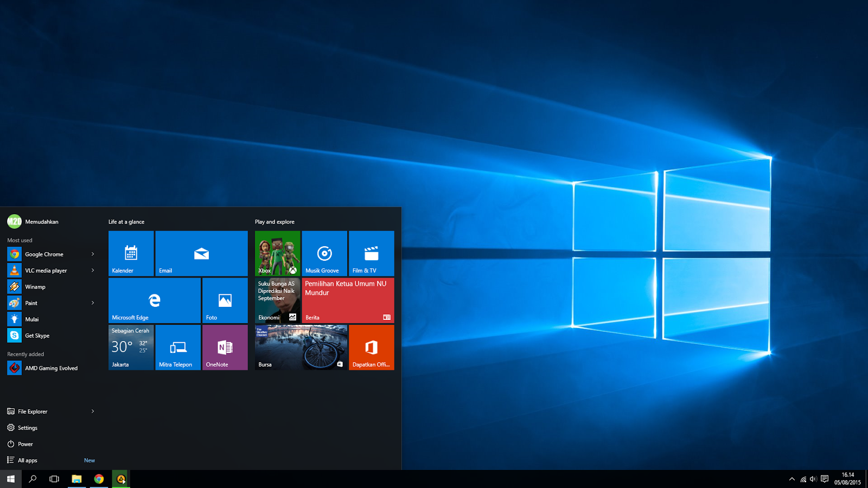
Task: Open the Jakarta weather tile
Action: click(x=131, y=348)
